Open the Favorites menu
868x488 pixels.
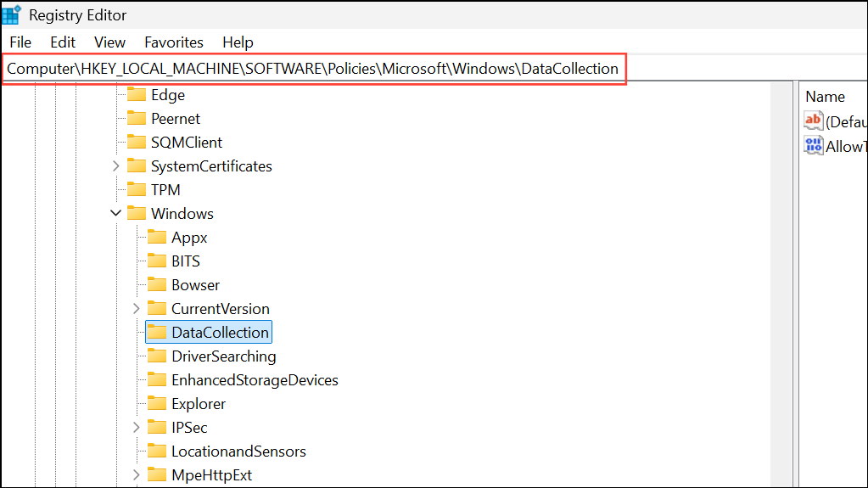(x=174, y=42)
